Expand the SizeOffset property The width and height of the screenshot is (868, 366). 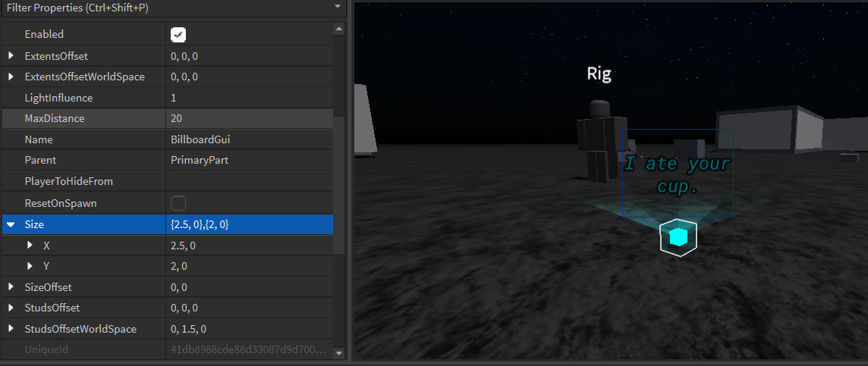click(11, 287)
